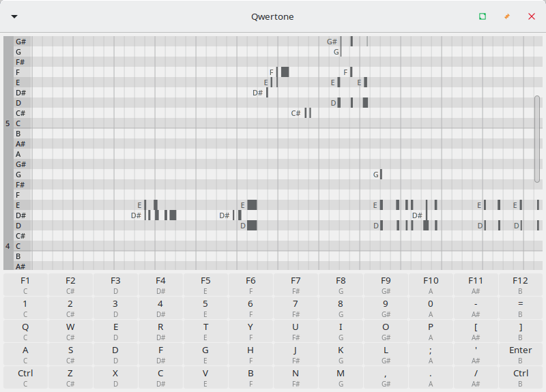Click the left Ctrl key for C
The image size is (546, 392).
pos(25,376)
